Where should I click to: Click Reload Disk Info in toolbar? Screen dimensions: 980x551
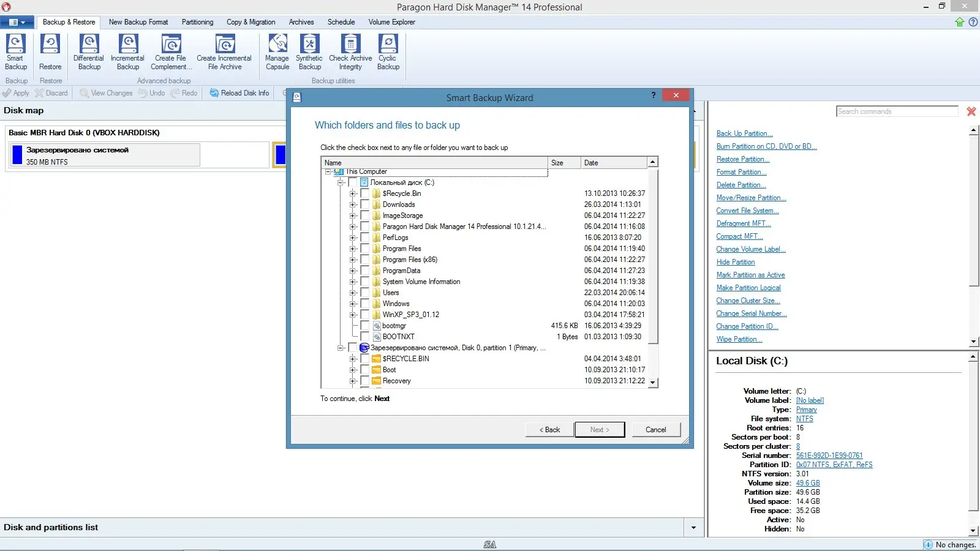coord(239,93)
